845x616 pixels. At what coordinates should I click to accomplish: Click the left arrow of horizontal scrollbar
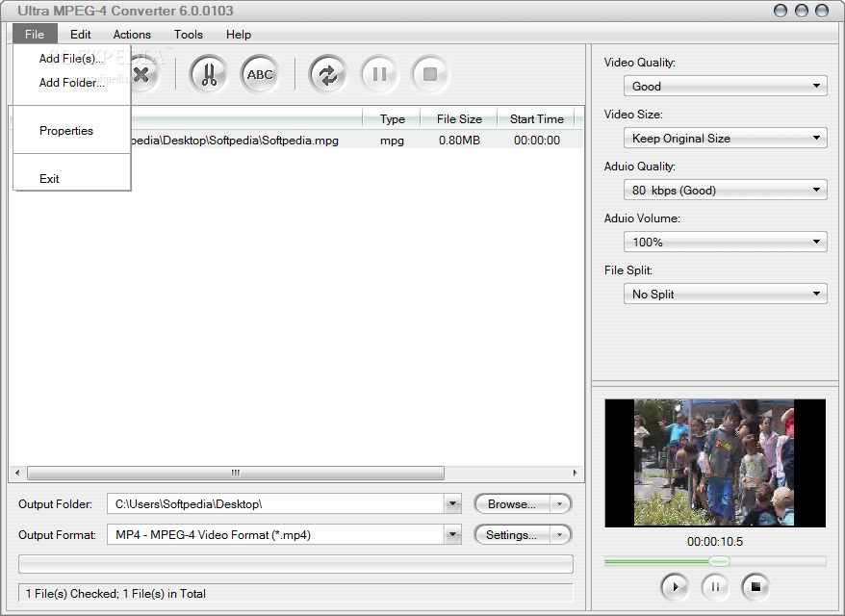coord(17,473)
